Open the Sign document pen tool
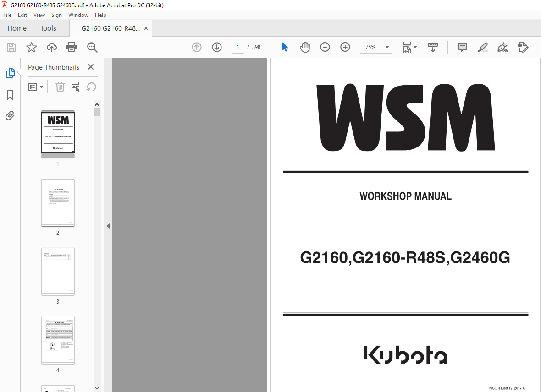The image size is (541, 392). 502,47
